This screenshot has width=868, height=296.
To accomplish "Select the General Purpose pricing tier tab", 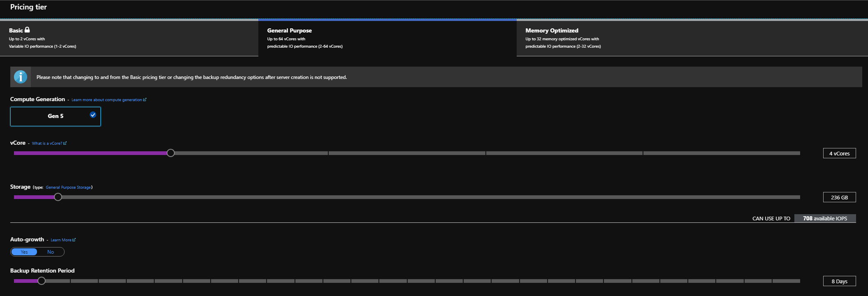I will click(x=388, y=38).
